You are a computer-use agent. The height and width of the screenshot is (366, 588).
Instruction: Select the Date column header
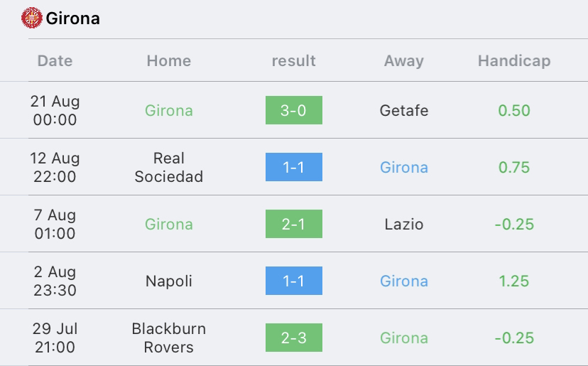tap(55, 61)
